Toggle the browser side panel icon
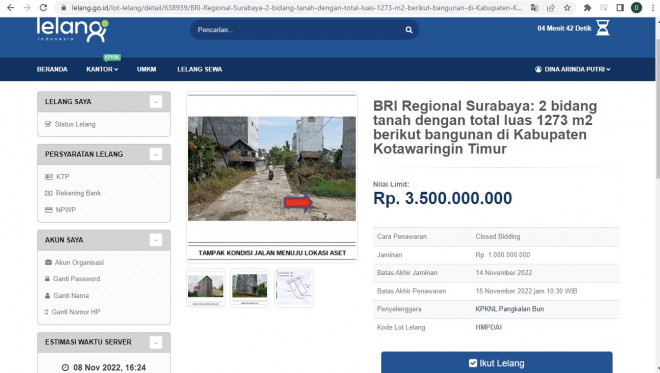Viewport: 660px width, 373px height. [x=620, y=8]
